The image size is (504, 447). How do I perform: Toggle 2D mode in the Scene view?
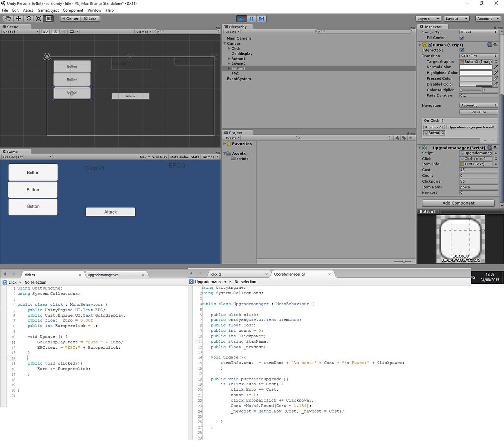pos(45,31)
